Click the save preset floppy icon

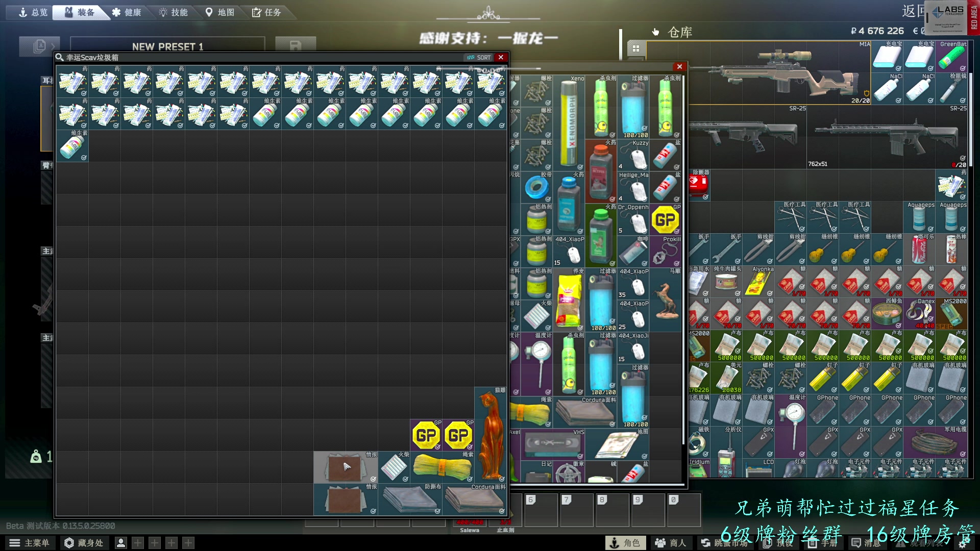tap(295, 46)
